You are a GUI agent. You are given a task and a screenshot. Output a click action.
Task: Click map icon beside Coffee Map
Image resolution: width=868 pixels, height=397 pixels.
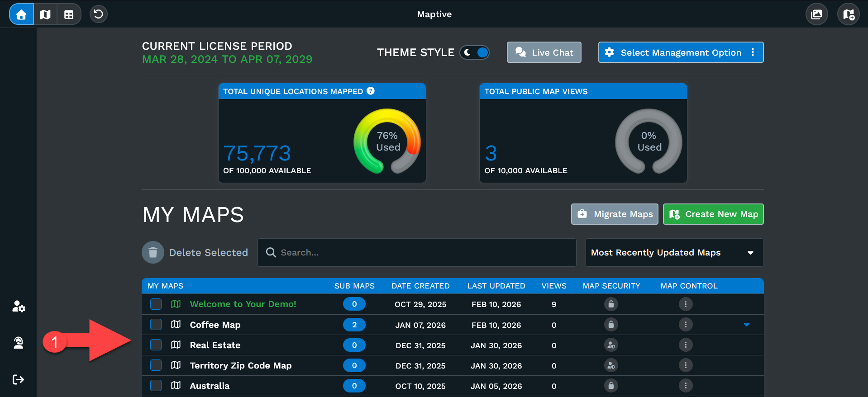click(x=176, y=324)
